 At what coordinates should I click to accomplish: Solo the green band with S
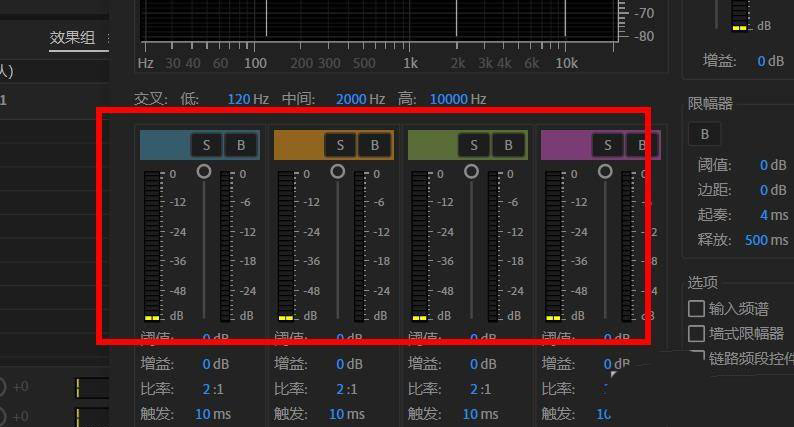pyautogui.click(x=475, y=145)
